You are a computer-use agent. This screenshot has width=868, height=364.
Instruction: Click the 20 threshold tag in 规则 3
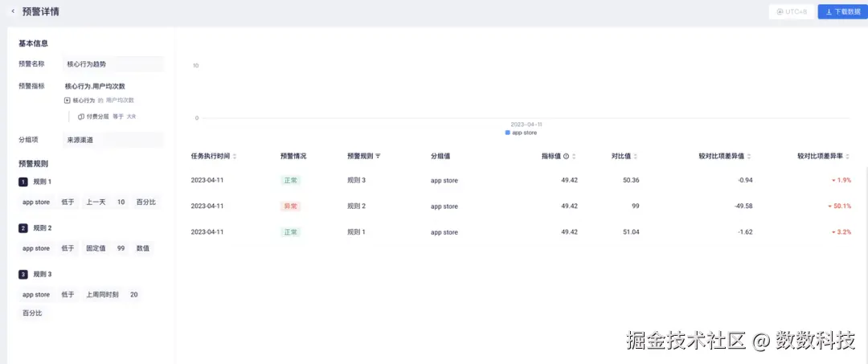click(133, 295)
